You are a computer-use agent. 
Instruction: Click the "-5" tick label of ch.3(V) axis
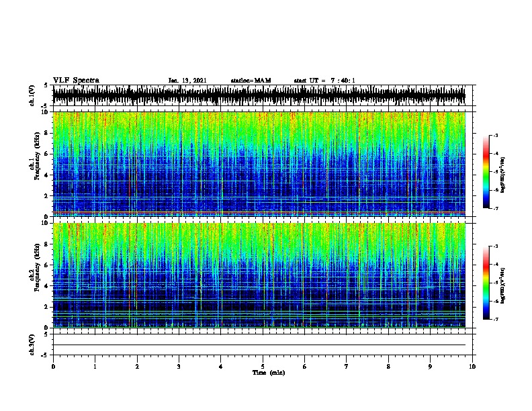click(x=45, y=355)
